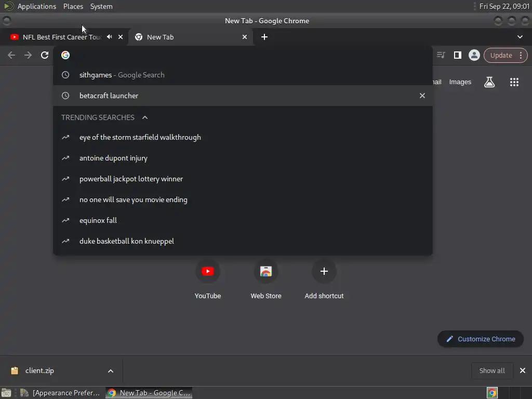
Task: Open the media controls icon
Action: [441, 55]
